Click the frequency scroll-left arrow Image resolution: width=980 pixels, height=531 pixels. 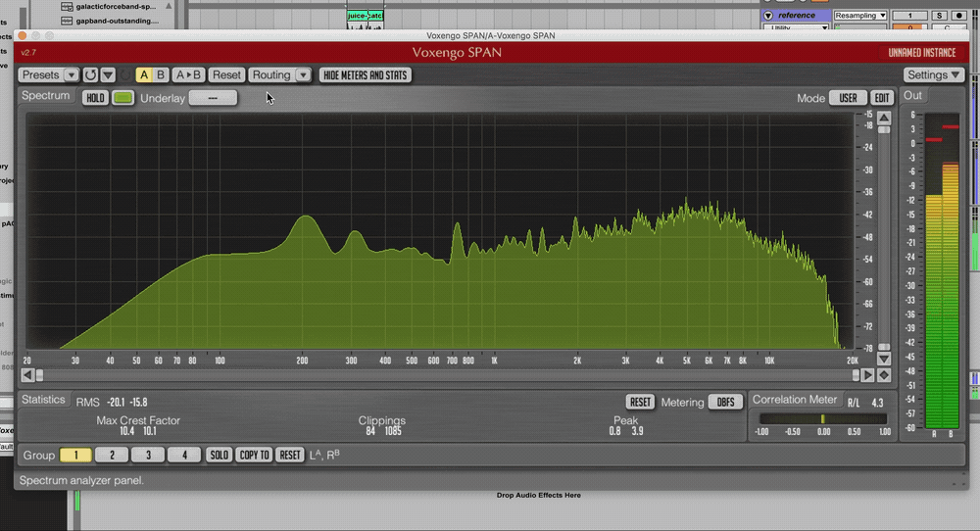point(27,375)
